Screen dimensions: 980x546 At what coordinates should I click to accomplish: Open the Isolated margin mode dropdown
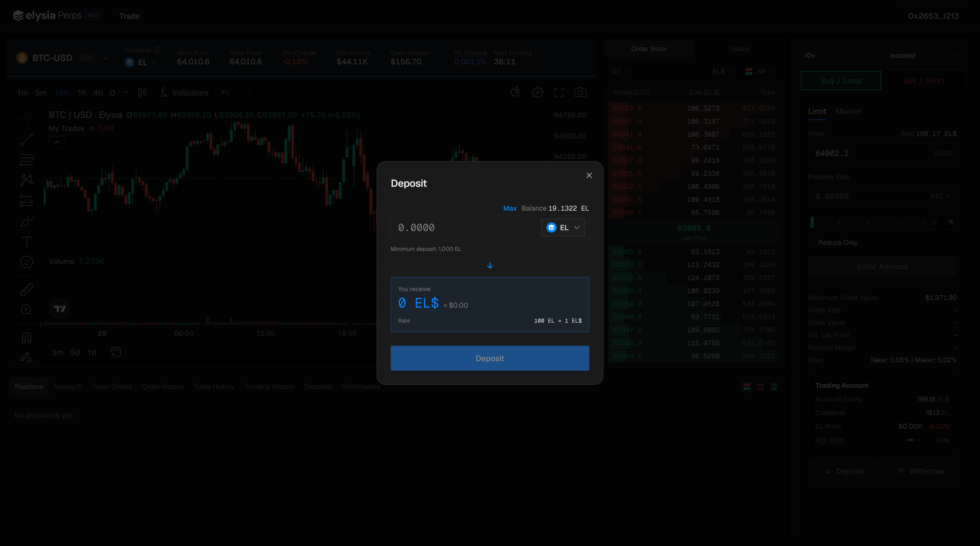pos(924,56)
